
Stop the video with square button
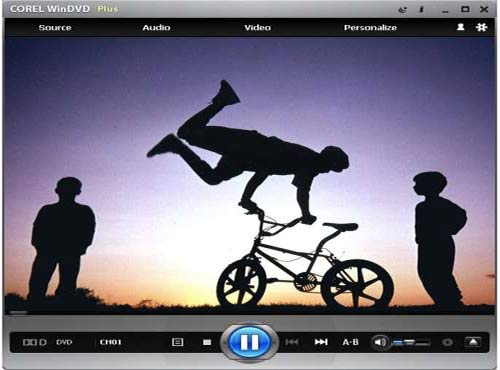[x=207, y=342]
